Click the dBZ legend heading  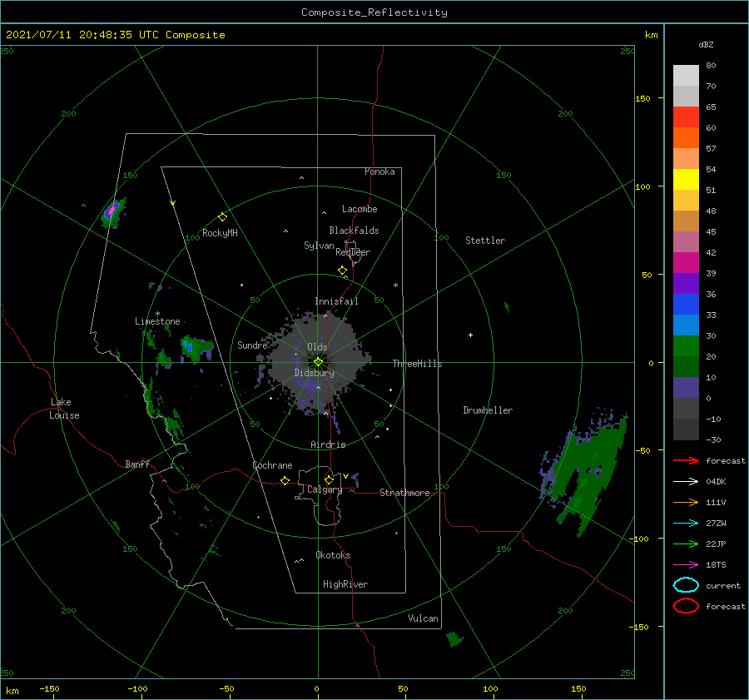706,45
